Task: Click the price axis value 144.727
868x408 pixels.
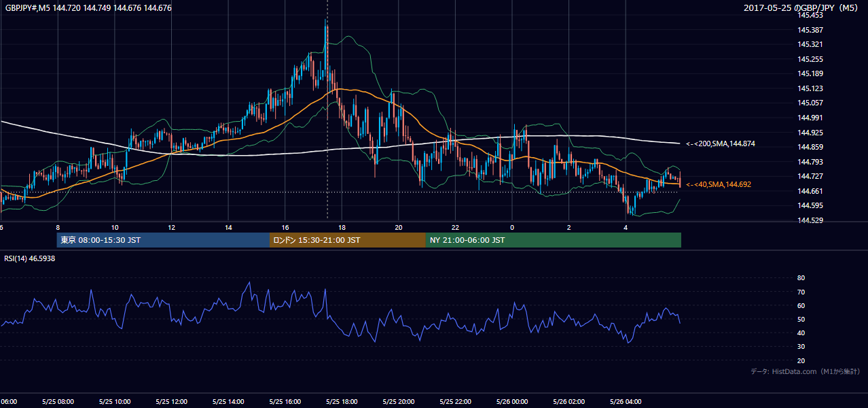Action: 810,176
